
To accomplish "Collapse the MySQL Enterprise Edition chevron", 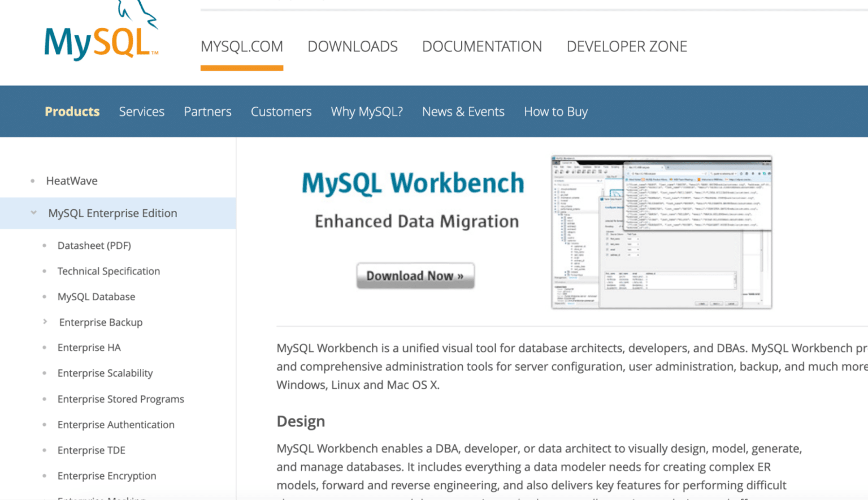I will [33, 213].
